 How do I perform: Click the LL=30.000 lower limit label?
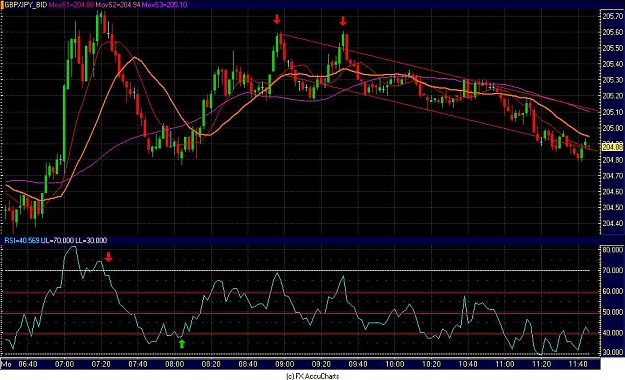(91, 240)
